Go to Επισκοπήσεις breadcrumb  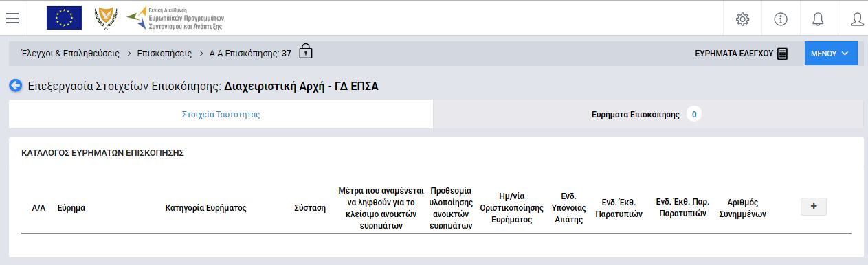coord(164,53)
